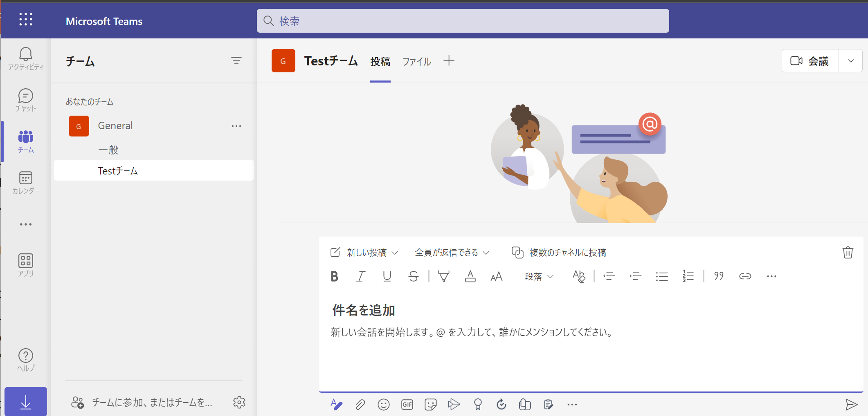Click the Microsoft Teams title
The width and height of the screenshot is (868, 416).
pyautogui.click(x=104, y=21)
